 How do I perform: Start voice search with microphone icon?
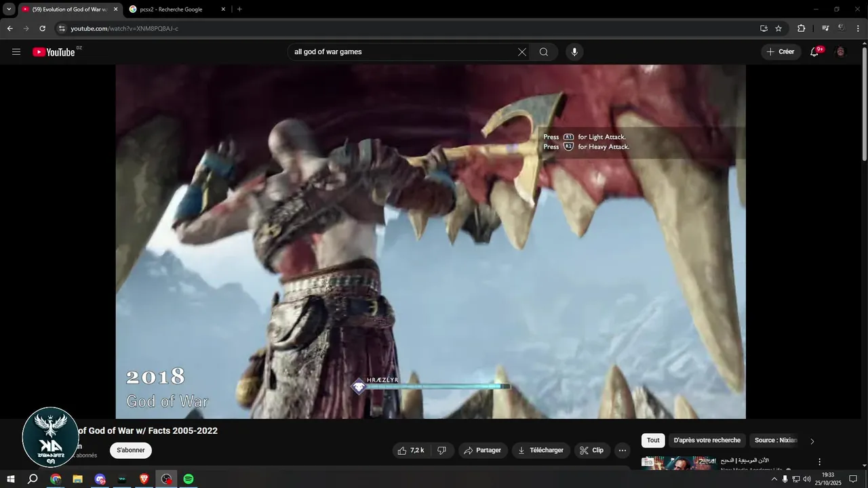pyautogui.click(x=574, y=52)
